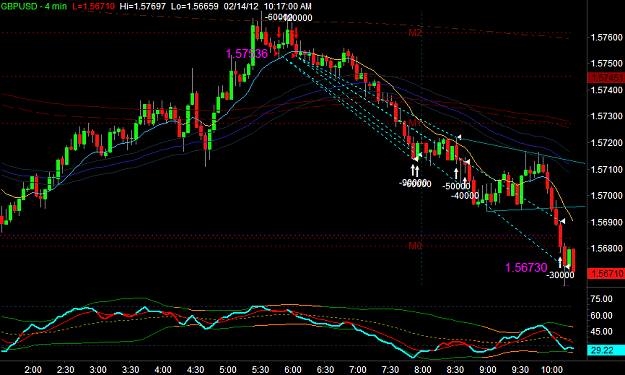Click the 45.00 oscillator scale label

click(x=601, y=332)
